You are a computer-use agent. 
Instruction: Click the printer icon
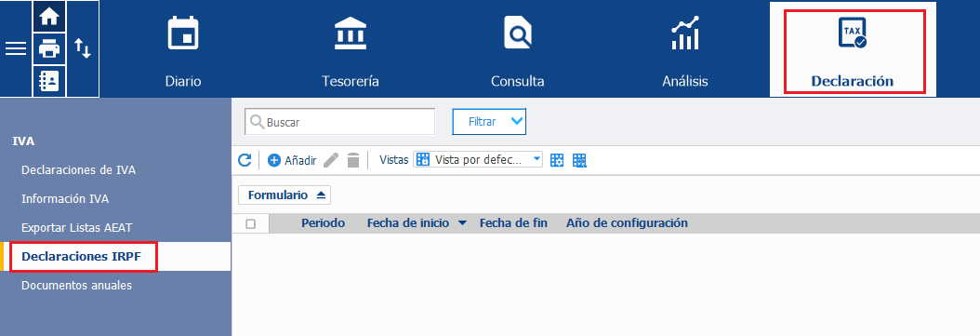48,48
